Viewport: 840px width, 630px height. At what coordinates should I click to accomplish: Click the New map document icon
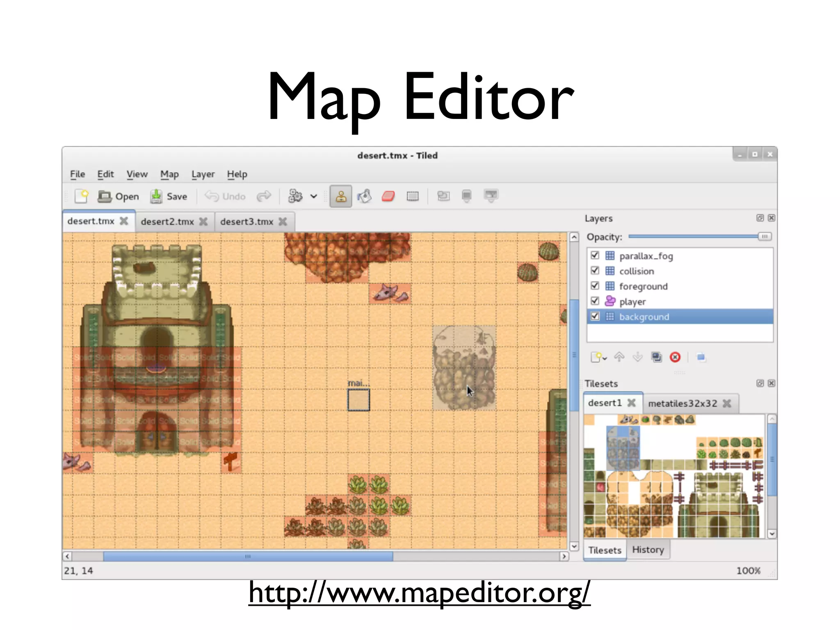[82, 196]
